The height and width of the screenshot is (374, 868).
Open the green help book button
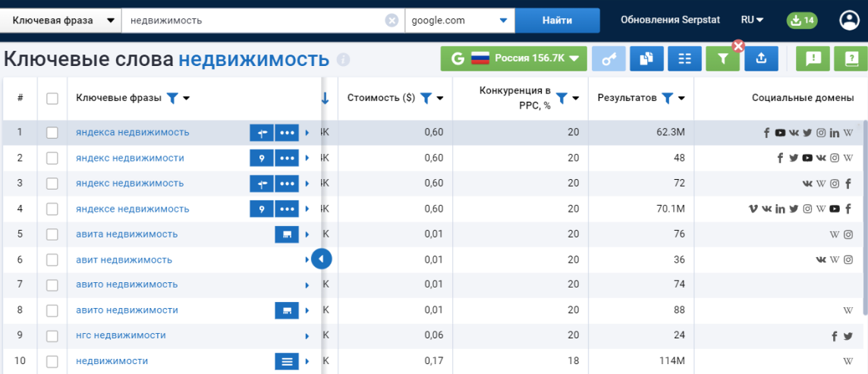click(x=851, y=58)
